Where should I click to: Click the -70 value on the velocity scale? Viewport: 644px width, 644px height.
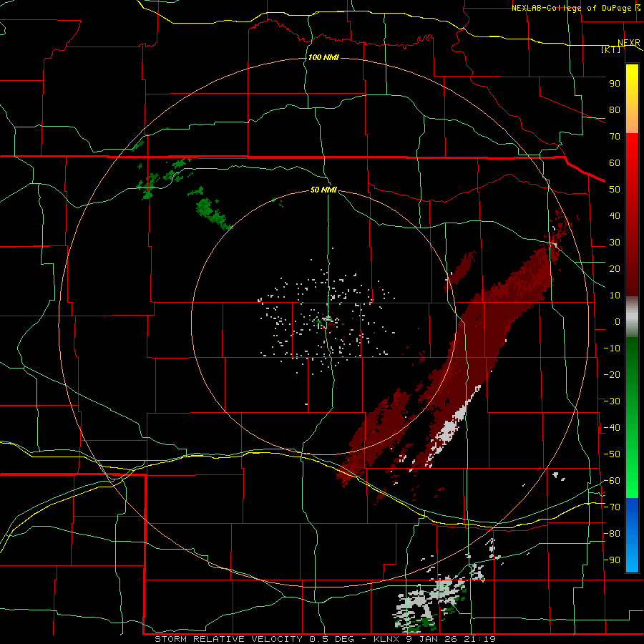click(x=612, y=507)
